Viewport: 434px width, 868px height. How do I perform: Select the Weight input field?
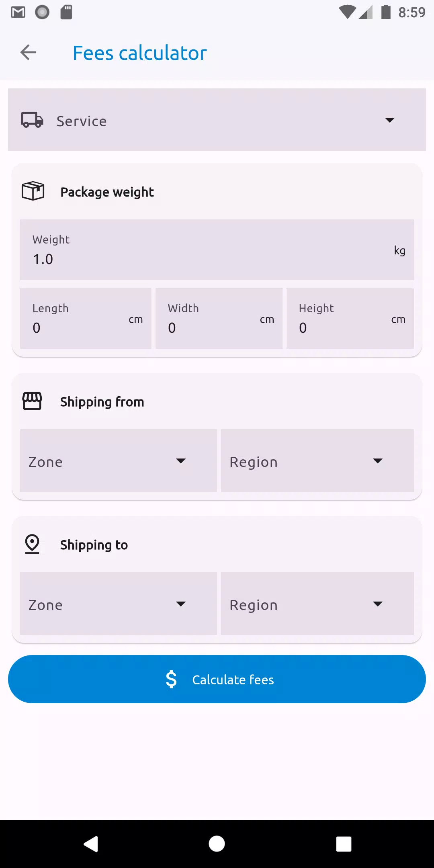coord(217,250)
